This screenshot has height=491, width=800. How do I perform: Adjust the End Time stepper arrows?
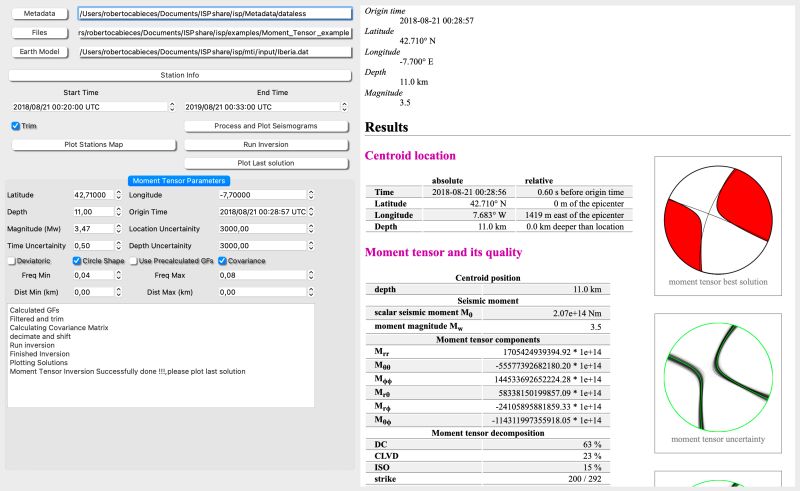(x=344, y=107)
